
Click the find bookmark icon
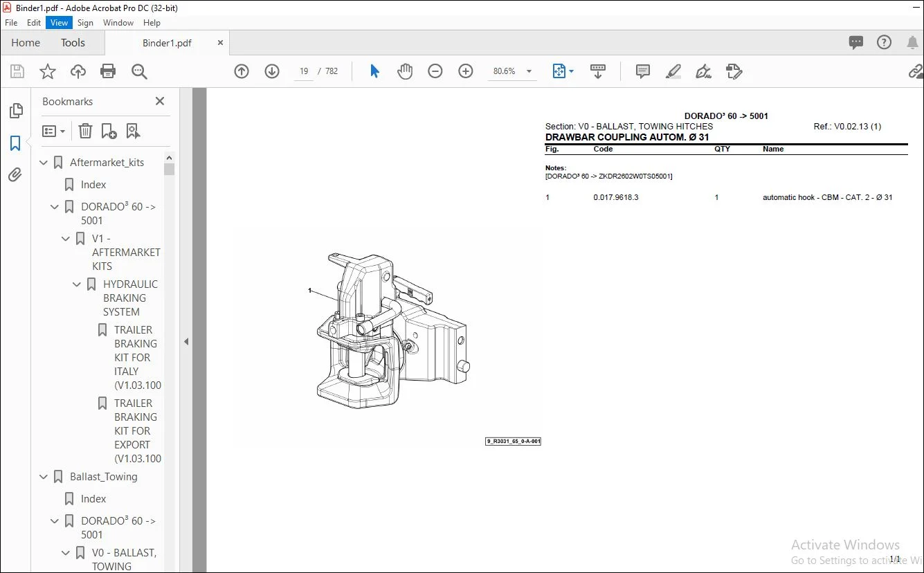(x=133, y=131)
